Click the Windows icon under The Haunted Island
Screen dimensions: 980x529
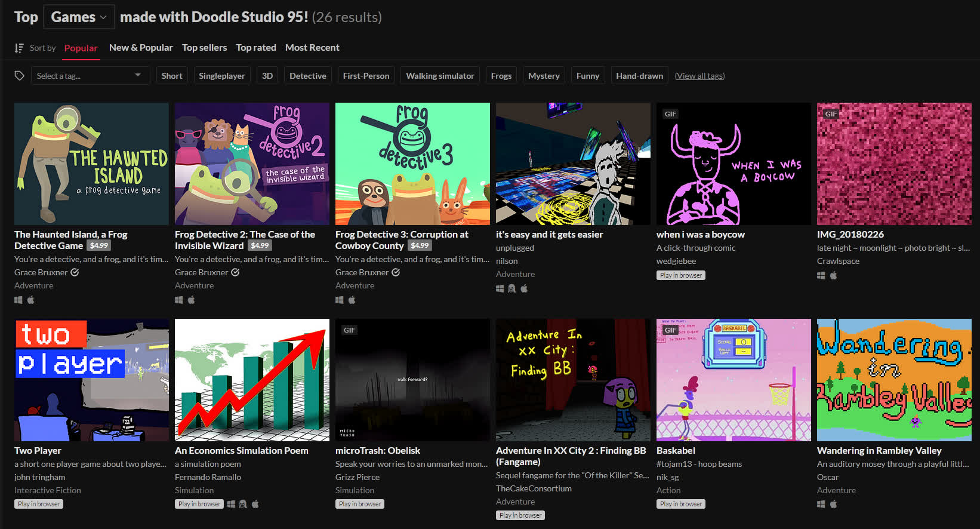(x=19, y=300)
